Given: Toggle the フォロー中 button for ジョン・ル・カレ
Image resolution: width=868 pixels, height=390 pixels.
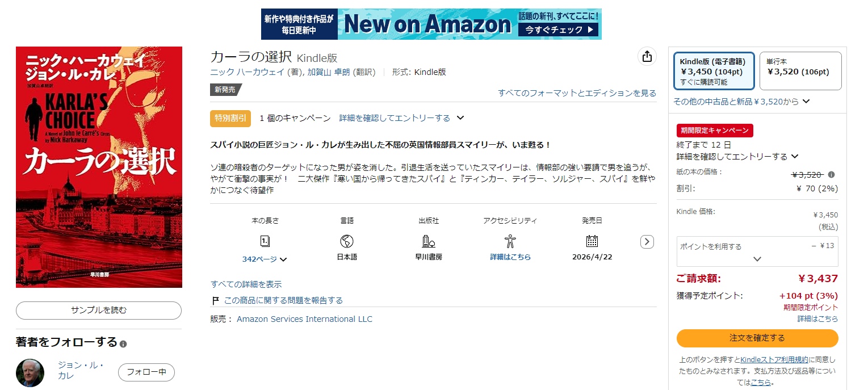Looking at the screenshot, I should pyautogui.click(x=146, y=372).
